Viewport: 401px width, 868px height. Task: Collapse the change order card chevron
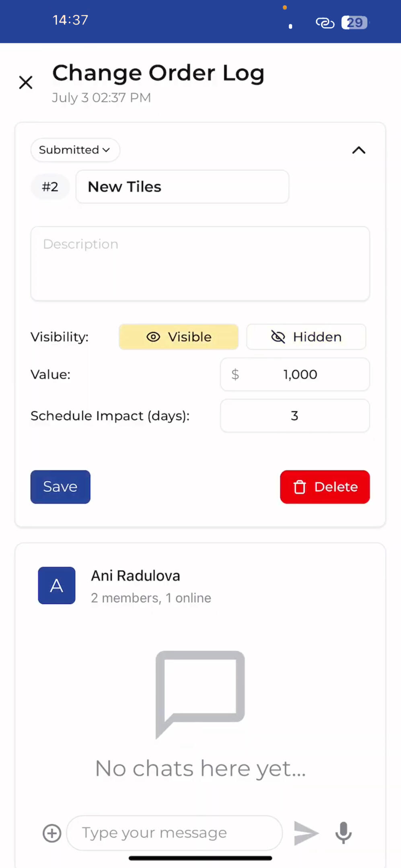tap(358, 150)
